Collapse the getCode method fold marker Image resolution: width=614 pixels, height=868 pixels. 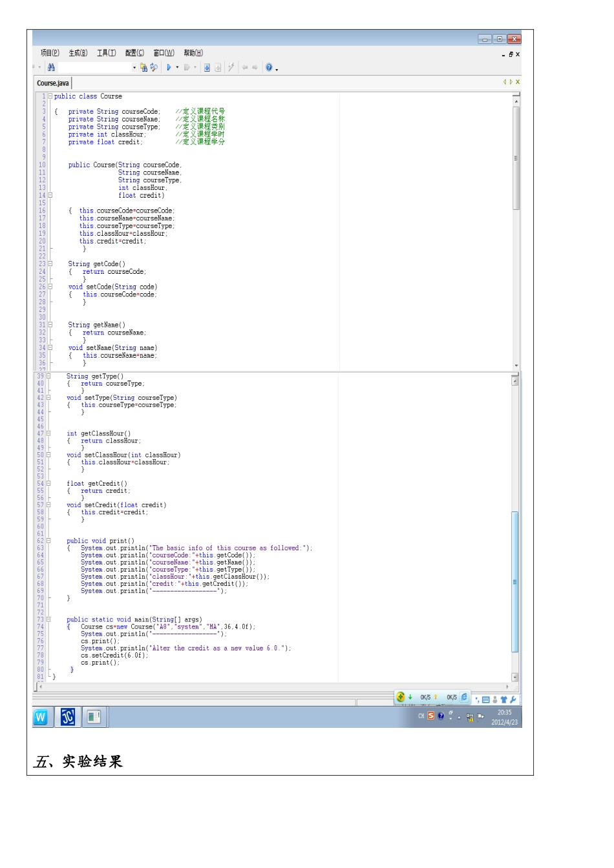click(x=50, y=264)
